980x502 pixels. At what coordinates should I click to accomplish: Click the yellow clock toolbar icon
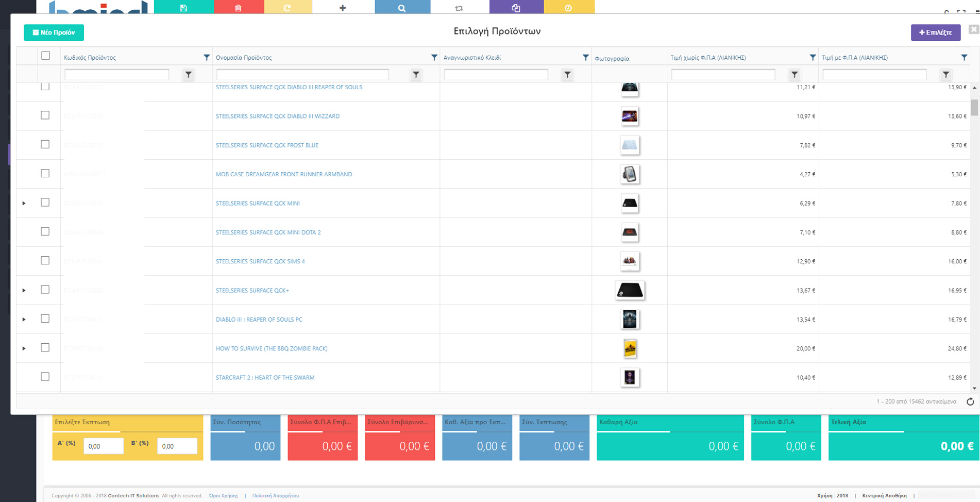tap(568, 7)
